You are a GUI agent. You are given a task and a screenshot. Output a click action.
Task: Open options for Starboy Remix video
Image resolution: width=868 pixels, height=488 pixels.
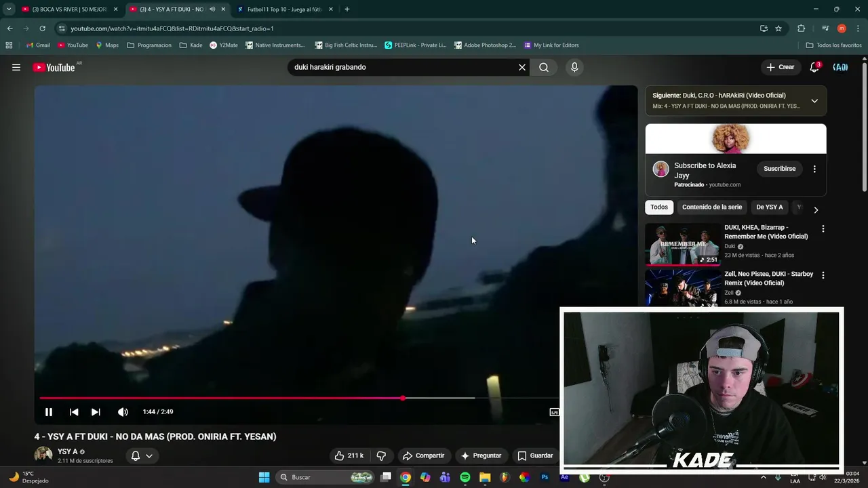pyautogui.click(x=823, y=276)
